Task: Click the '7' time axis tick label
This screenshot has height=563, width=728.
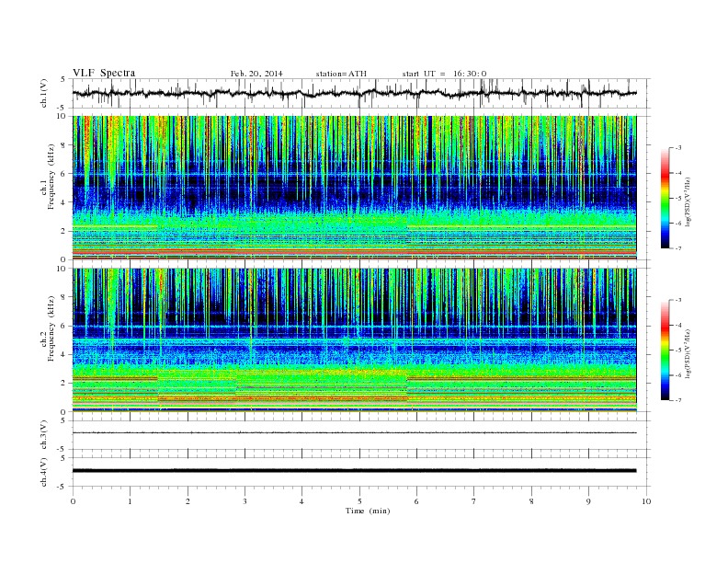Action: click(474, 501)
